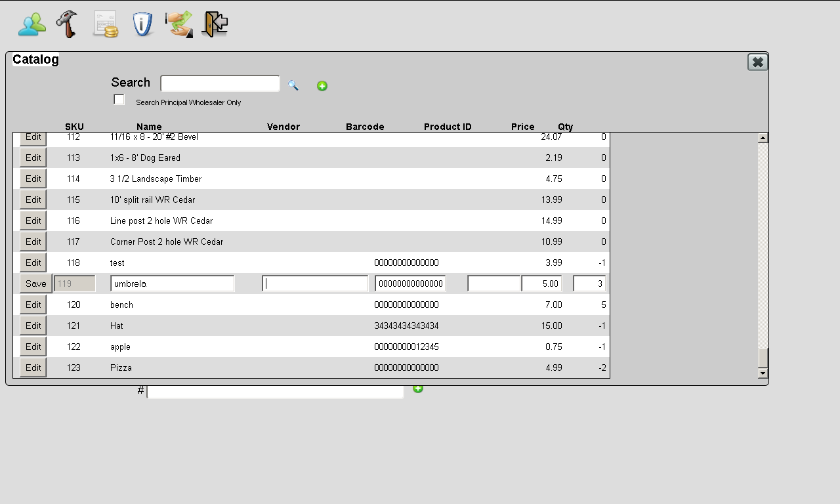This screenshot has width=840, height=504.
Task: Click the hammer tools icon
Action: click(x=67, y=24)
